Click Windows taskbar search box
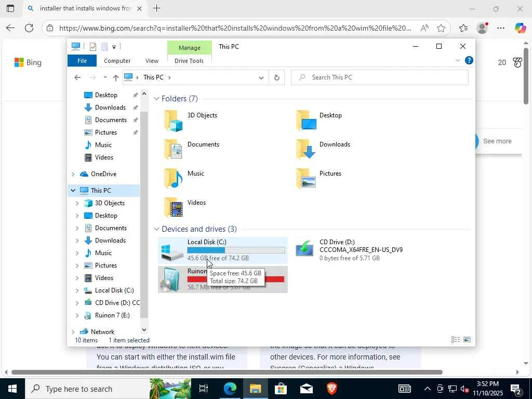The image size is (532, 399). click(87, 389)
